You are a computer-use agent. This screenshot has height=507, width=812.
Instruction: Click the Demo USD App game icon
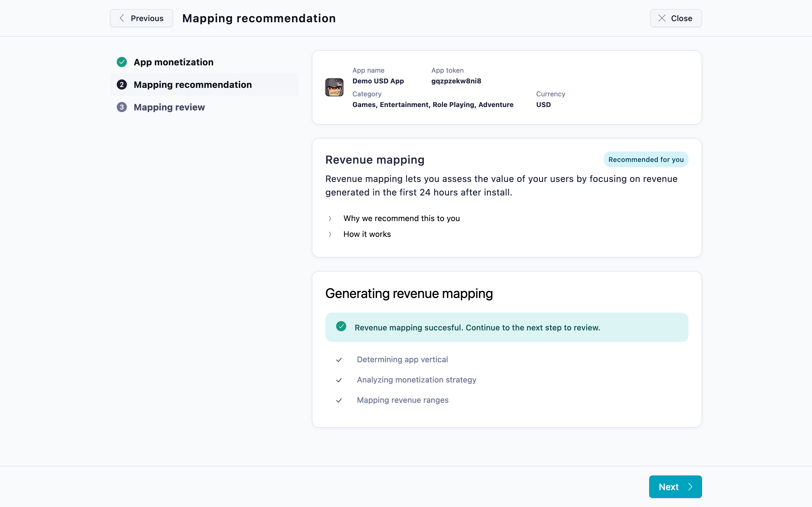[334, 87]
